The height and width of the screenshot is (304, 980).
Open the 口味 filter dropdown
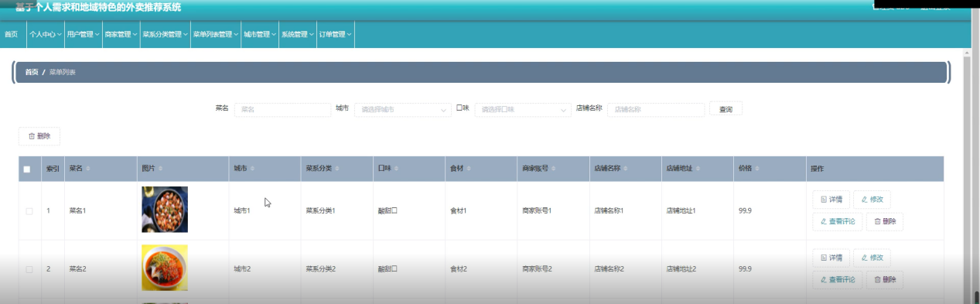coord(523,110)
